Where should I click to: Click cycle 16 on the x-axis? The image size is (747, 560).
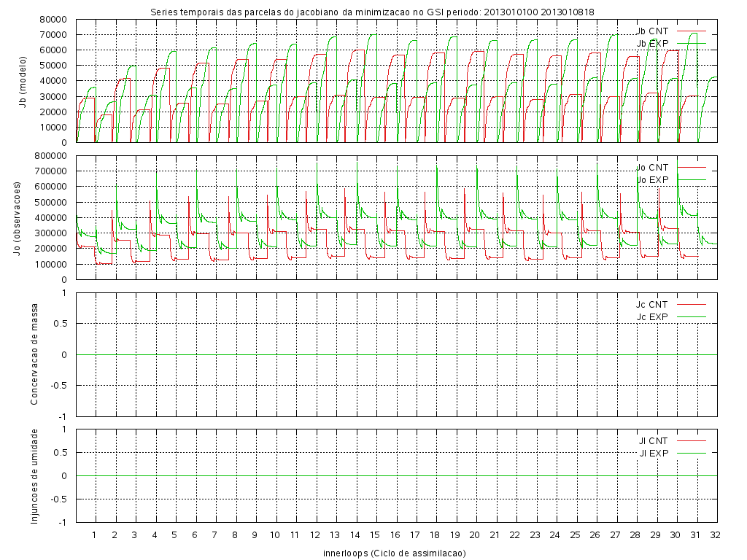click(x=395, y=534)
